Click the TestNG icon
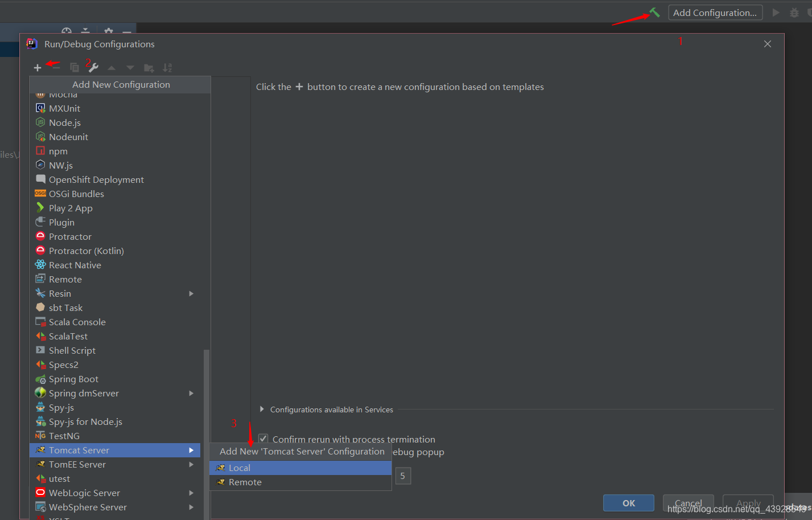The image size is (812, 520). (40, 436)
